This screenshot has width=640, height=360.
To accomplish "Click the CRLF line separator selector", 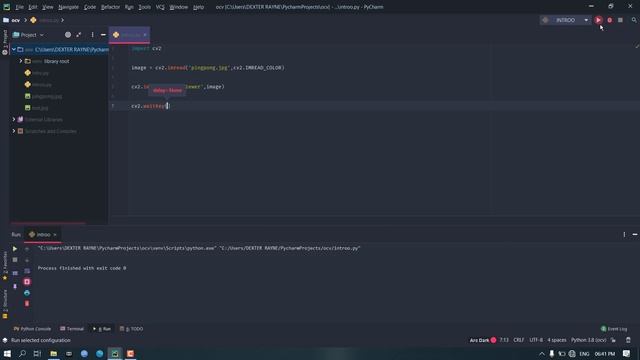I will pos(518,340).
